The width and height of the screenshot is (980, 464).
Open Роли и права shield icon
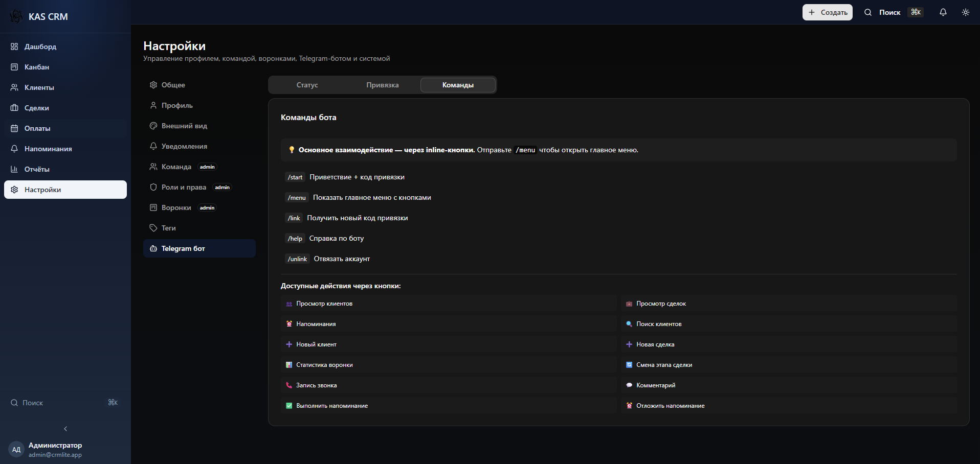click(153, 187)
